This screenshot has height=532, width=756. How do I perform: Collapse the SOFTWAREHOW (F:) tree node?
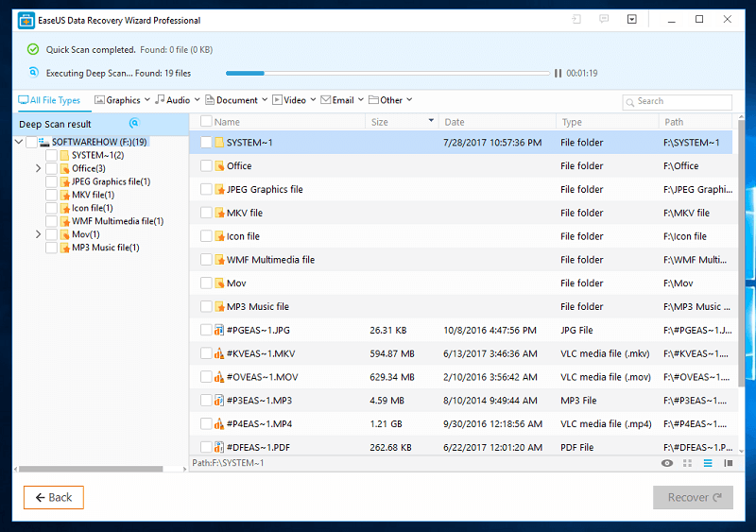pos(19,142)
